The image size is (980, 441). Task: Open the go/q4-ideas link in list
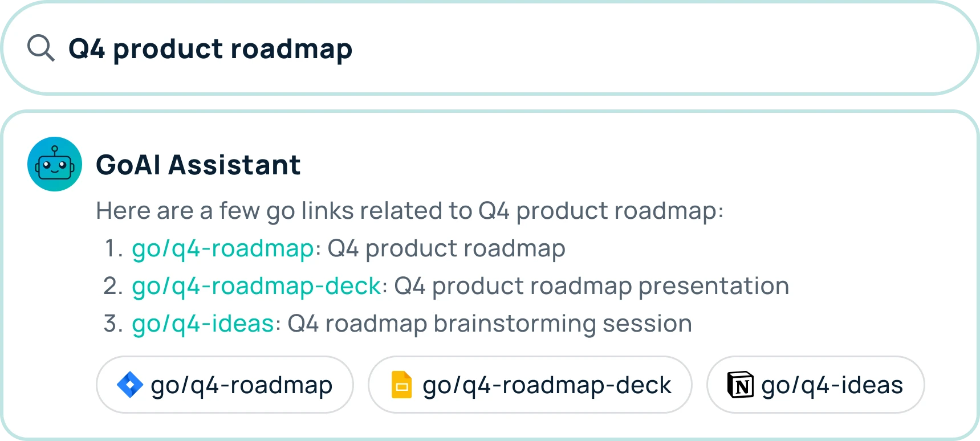click(x=203, y=324)
